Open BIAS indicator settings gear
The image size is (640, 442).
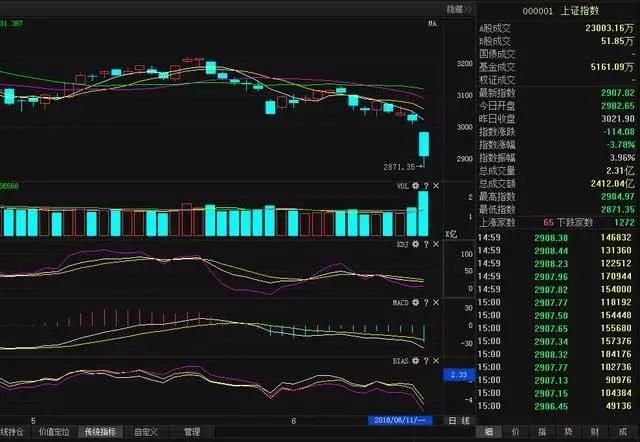tap(416, 361)
